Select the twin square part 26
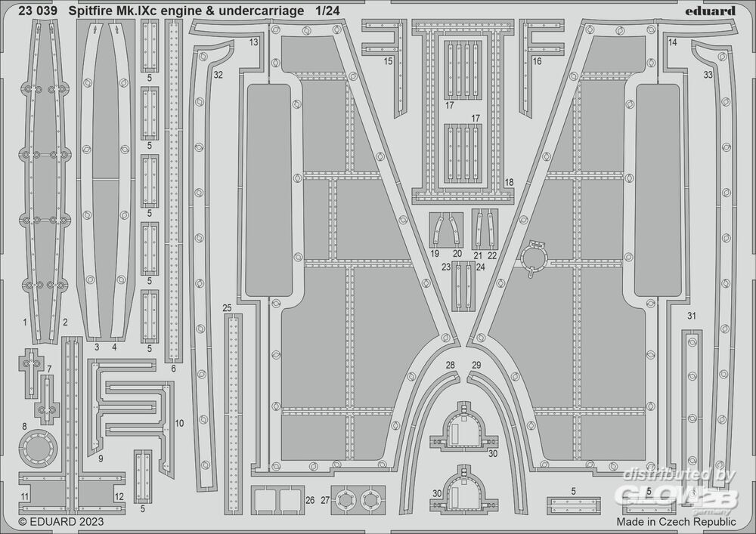Viewport: 756px width, 534px height. tap(277, 499)
